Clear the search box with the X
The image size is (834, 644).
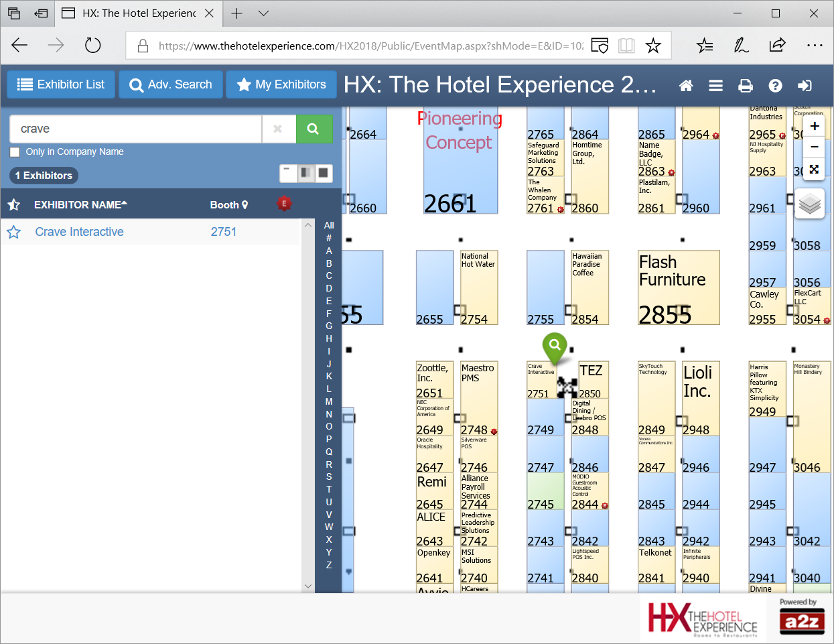(x=278, y=129)
